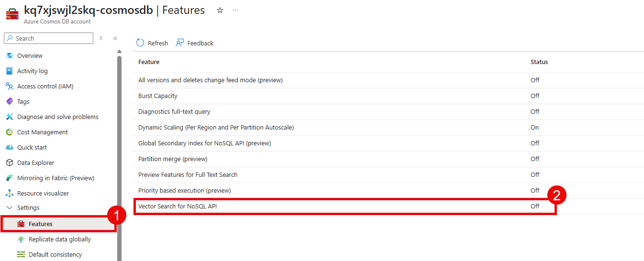Open Partition merge (preview) feature
The width and height of the screenshot is (644, 261).
pyautogui.click(x=389, y=159)
